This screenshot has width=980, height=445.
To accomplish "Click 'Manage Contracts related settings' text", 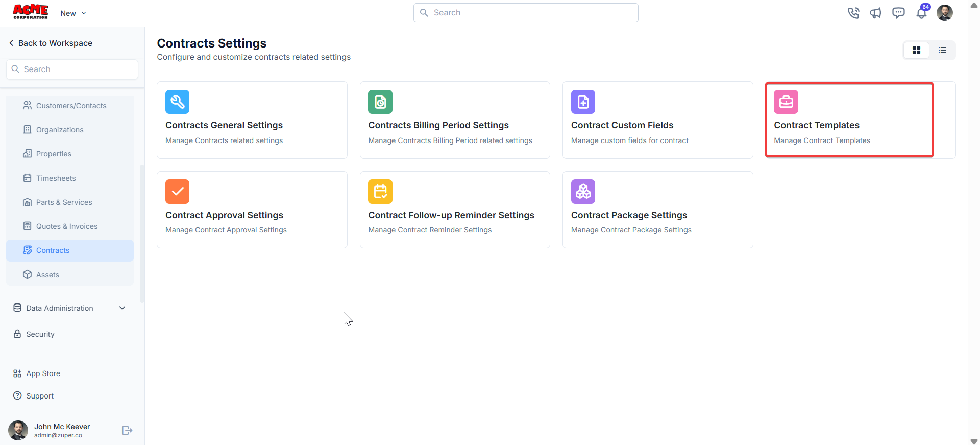I will pyautogui.click(x=224, y=140).
